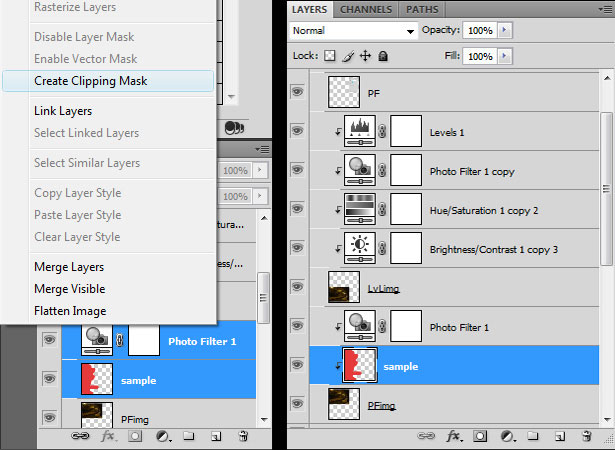The width and height of the screenshot is (615, 450).
Task: Hide Photo Filter 1 in right panel
Action: [297, 325]
